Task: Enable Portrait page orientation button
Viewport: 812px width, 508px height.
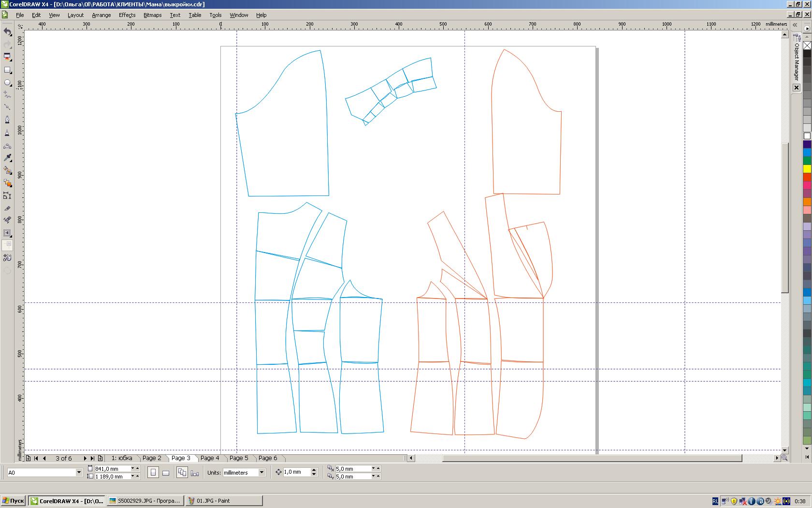Action: (x=153, y=473)
